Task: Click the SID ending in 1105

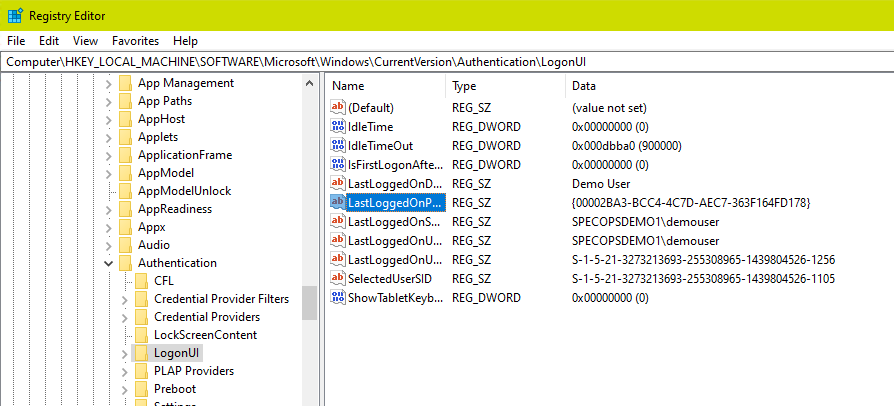Action: tap(703, 279)
